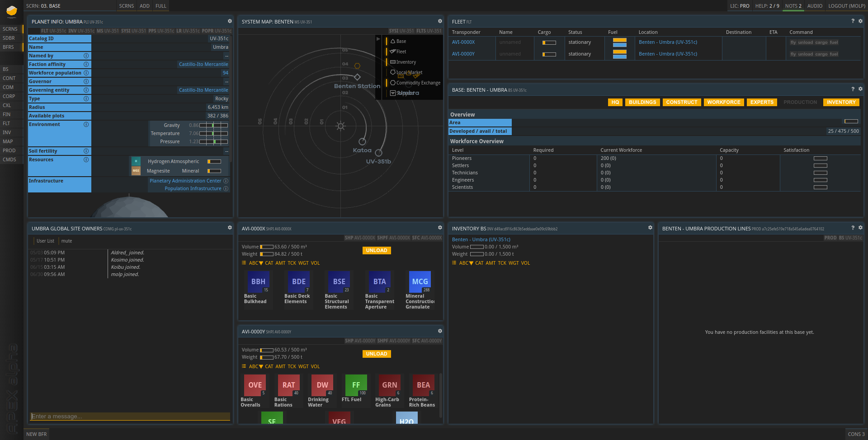This screenshot has width=868, height=440.
Task: Open Fleet panel help question mark
Action: click(853, 21)
